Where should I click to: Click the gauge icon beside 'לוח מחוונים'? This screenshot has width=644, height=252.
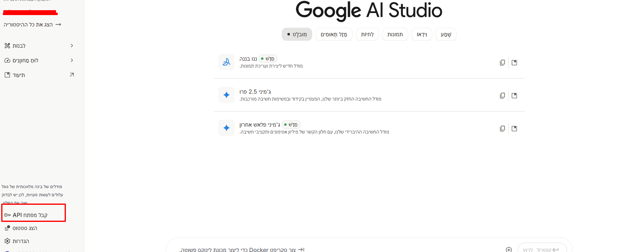click(7, 60)
